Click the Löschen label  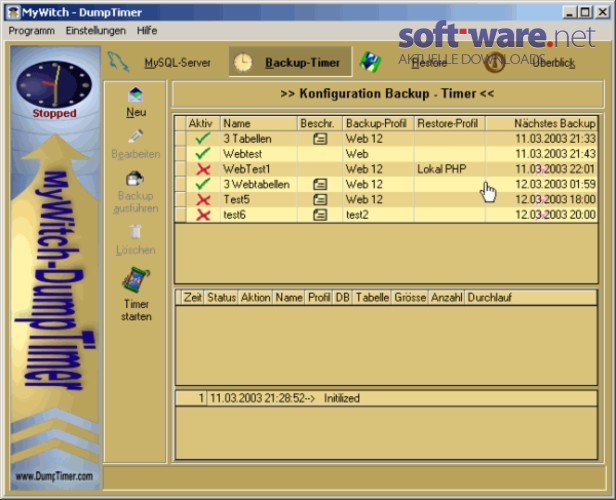tap(136, 250)
